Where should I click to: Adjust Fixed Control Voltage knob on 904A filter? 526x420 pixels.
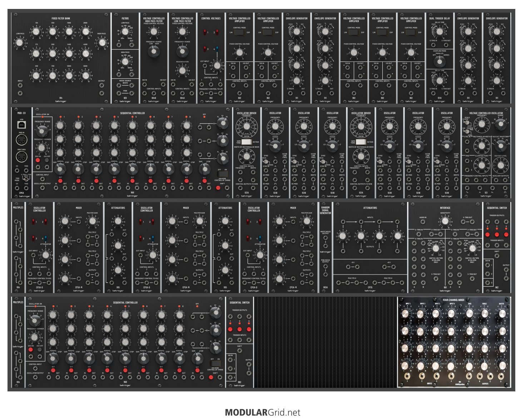tap(183, 32)
